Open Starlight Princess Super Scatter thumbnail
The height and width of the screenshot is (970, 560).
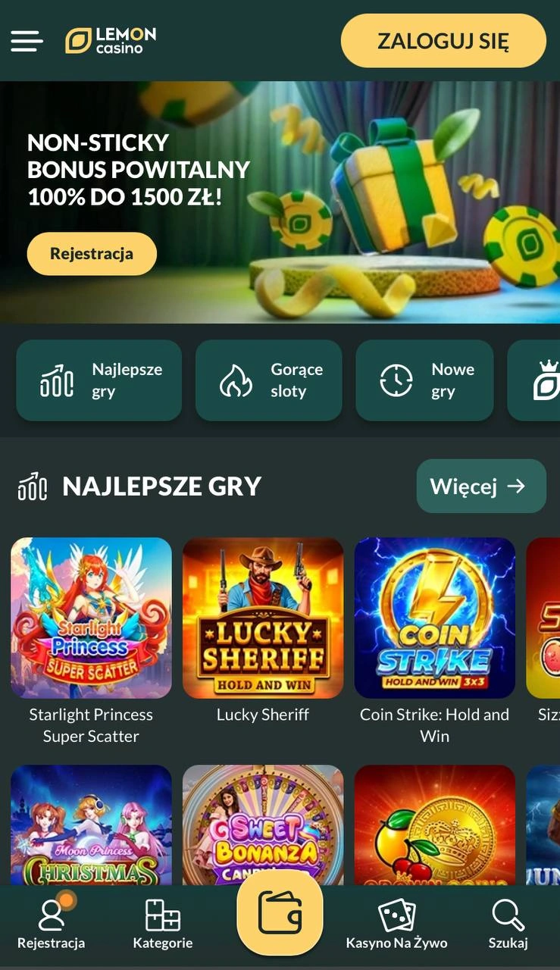pos(91,618)
